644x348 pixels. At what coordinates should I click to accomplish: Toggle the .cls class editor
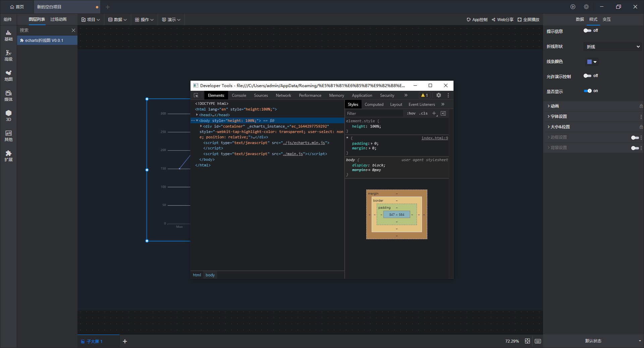coord(423,113)
